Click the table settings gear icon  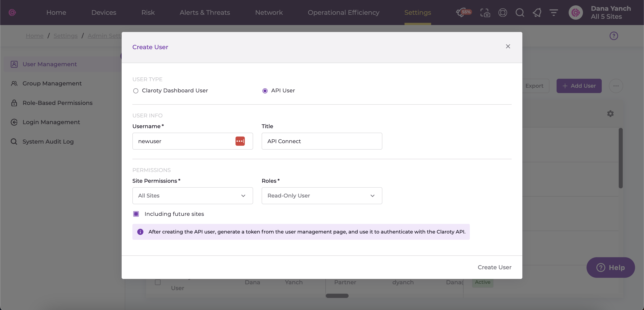coord(610,114)
